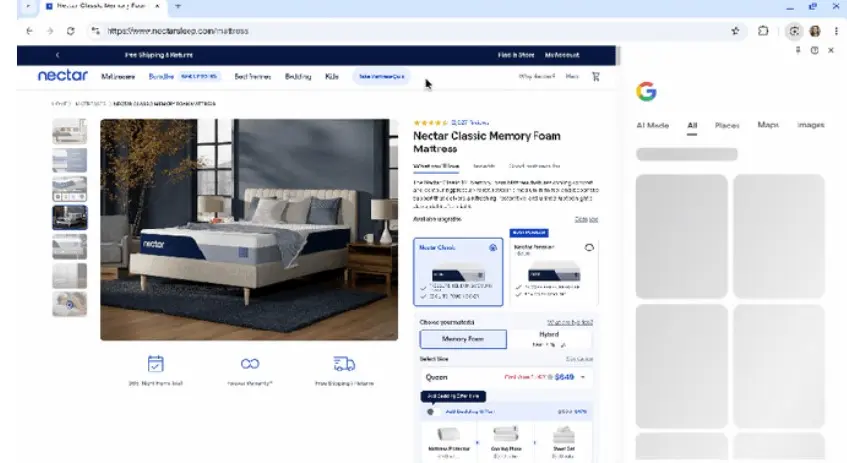This screenshot has width=847, height=463.
Task: Select the third product description tab
Action: click(534, 166)
